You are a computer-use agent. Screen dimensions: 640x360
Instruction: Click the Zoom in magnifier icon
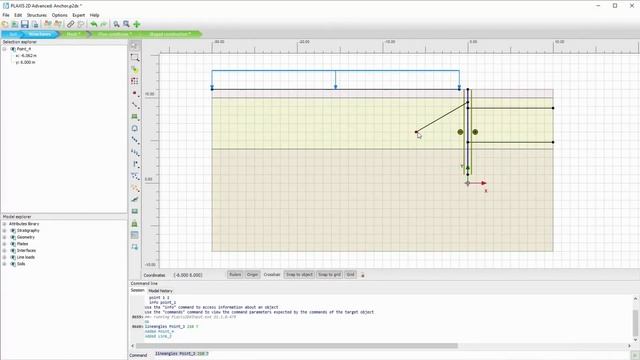pyautogui.click(x=116, y=24)
